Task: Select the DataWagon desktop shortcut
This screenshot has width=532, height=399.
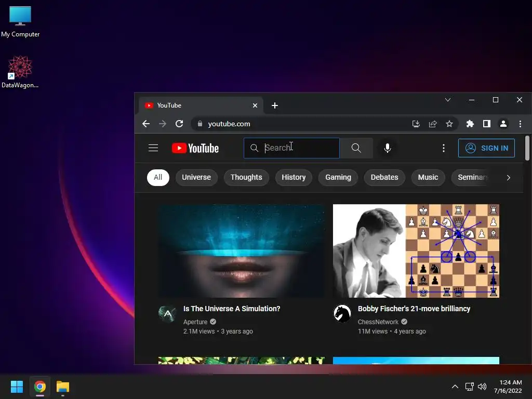Action: [20, 72]
